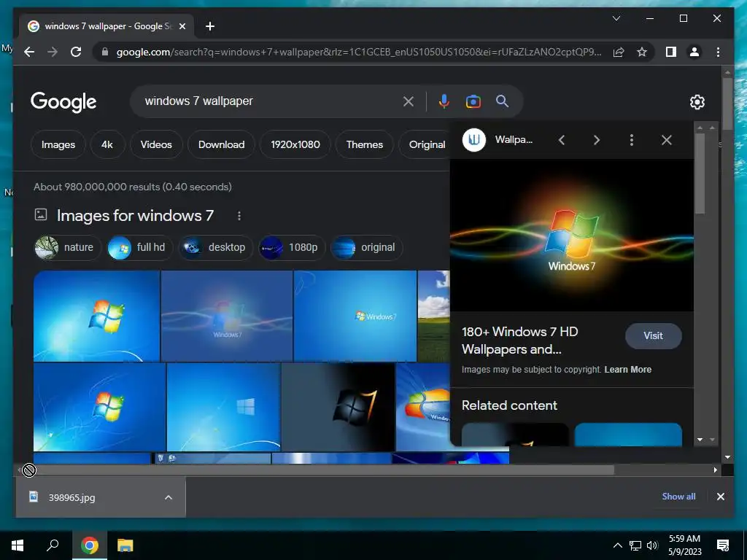Select the 4k filter chip
Viewport: 747px width, 560px height.
point(107,144)
